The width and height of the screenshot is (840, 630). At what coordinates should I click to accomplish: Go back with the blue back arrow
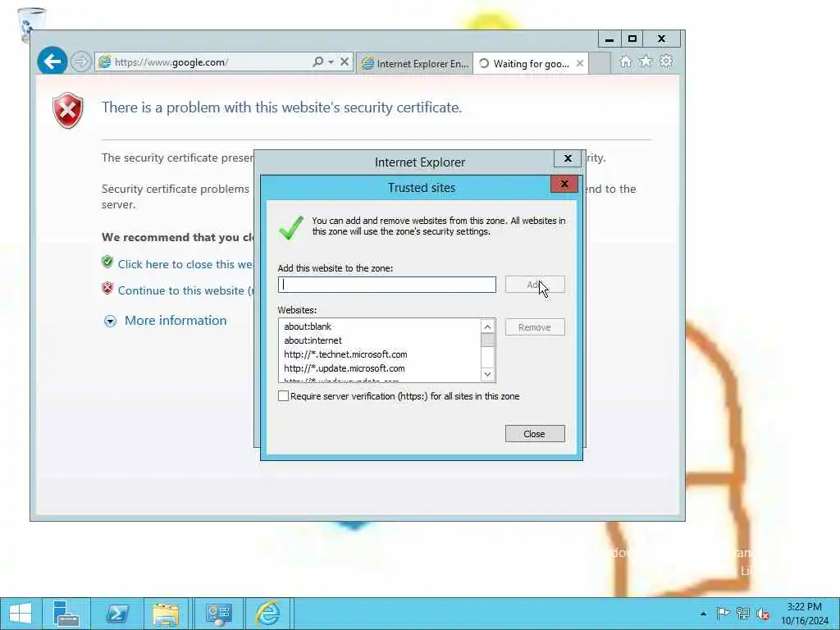pos(52,62)
